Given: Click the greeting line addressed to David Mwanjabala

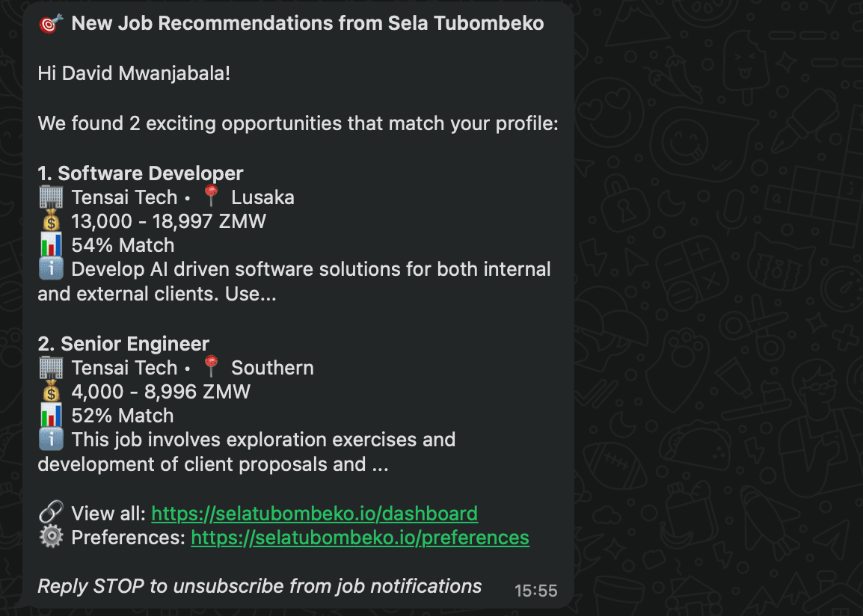Looking at the screenshot, I should (135, 74).
